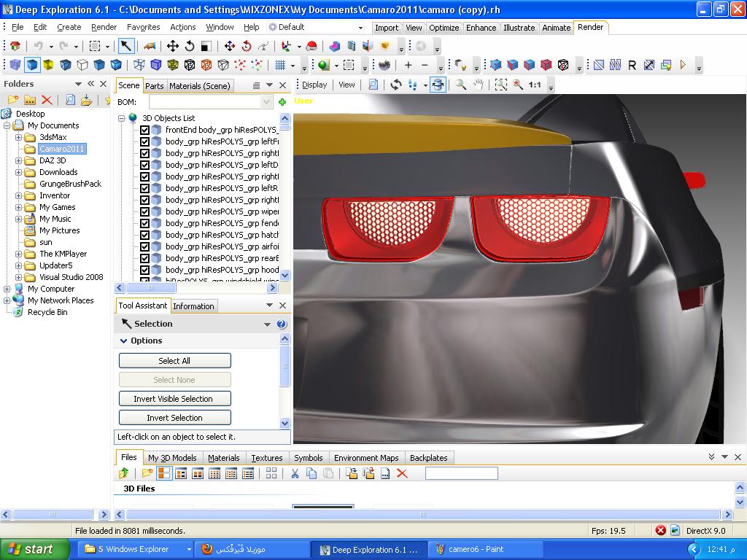Open the Default layout dropdown
Screen dimensions: 747x560
(360, 28)
